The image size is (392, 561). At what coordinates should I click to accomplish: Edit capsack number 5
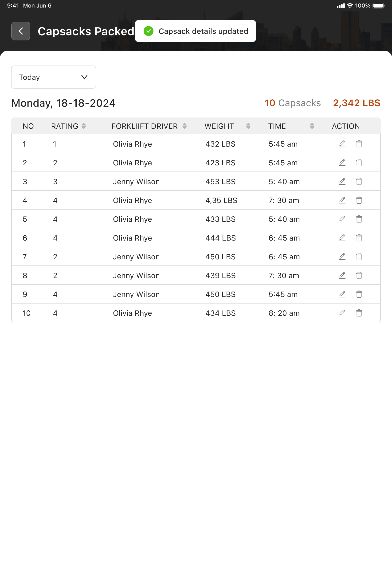(x=342, y=219)
